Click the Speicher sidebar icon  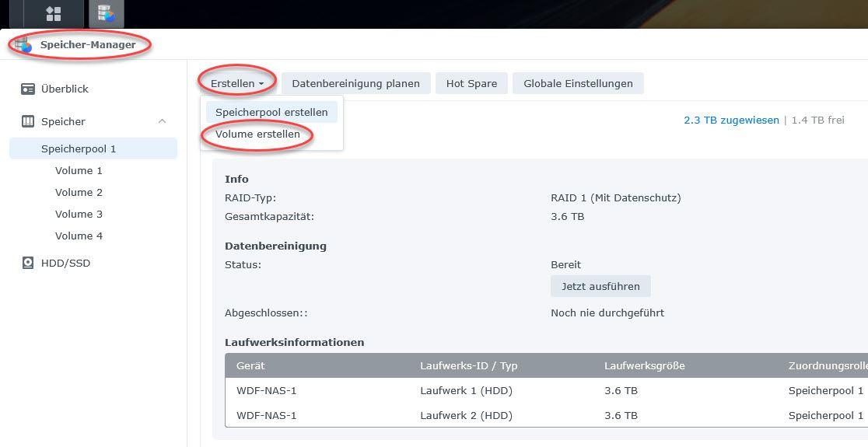pos(28,121)
